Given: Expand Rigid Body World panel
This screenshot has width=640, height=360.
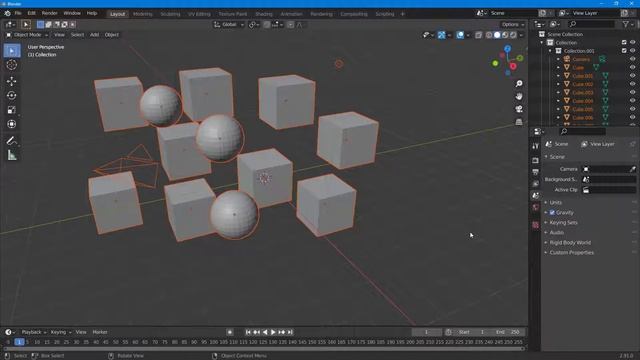Looking at the screenshot, I should [x=570, y=242].
